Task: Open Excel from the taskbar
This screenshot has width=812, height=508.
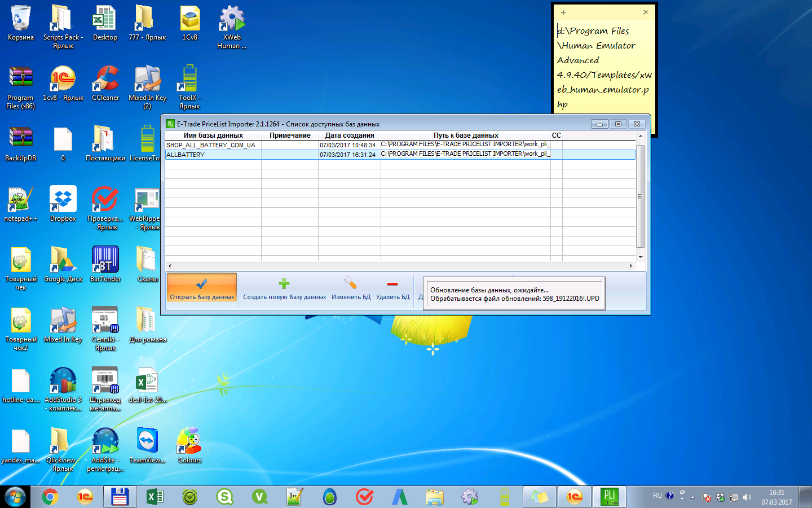Action: coord(155,497)
